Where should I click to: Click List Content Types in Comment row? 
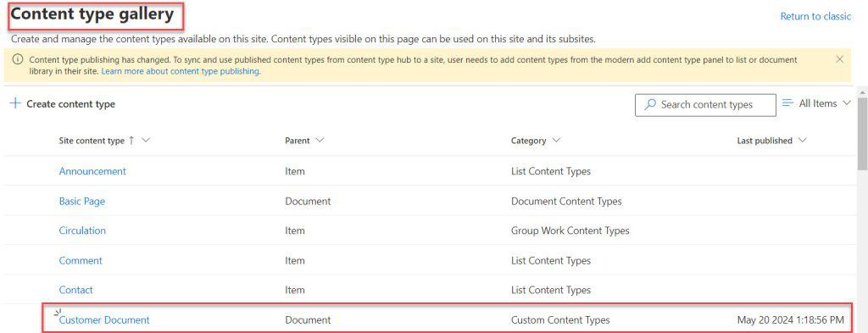pyautogui.click(x=551, y=260)
